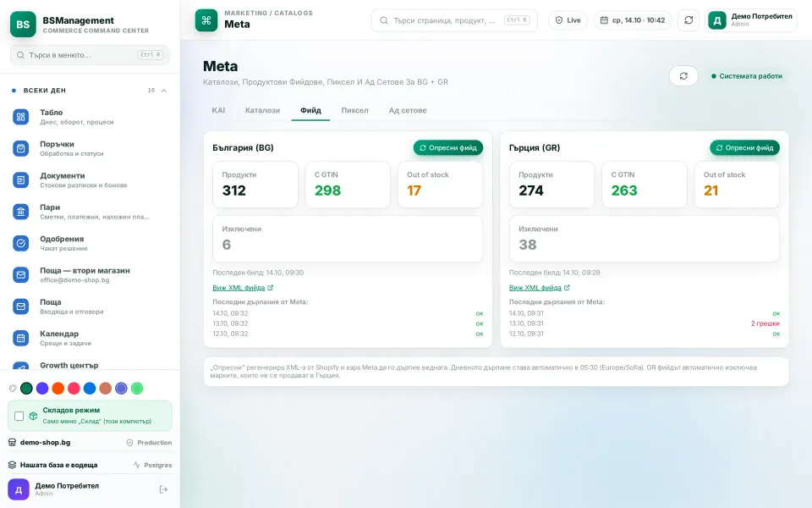
Task: Select the light green theme swatch
Action: pyautogui.click(x=137, y=389)
